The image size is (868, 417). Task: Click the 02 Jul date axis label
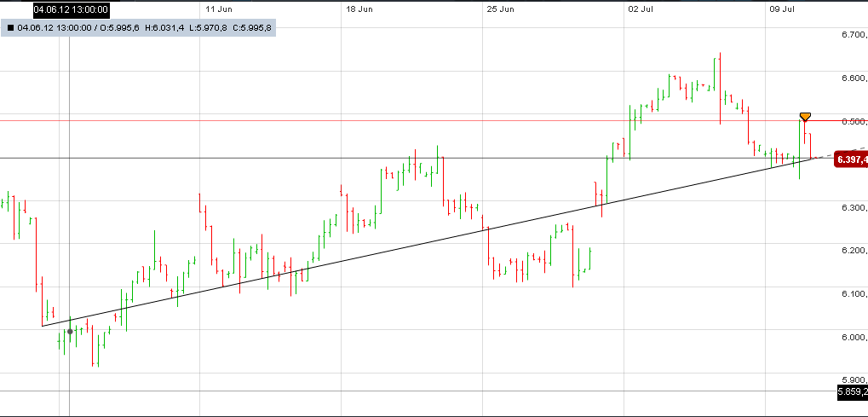point(641,9)
